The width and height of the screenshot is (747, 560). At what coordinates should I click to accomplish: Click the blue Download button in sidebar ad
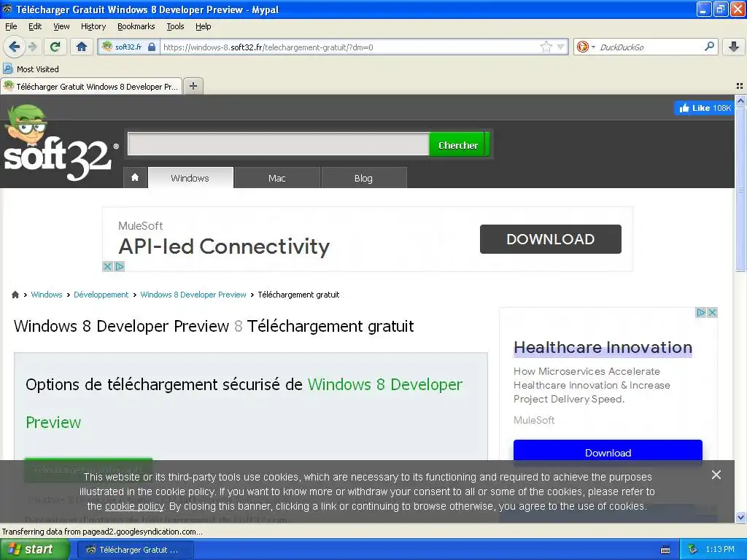pos(608,452)
